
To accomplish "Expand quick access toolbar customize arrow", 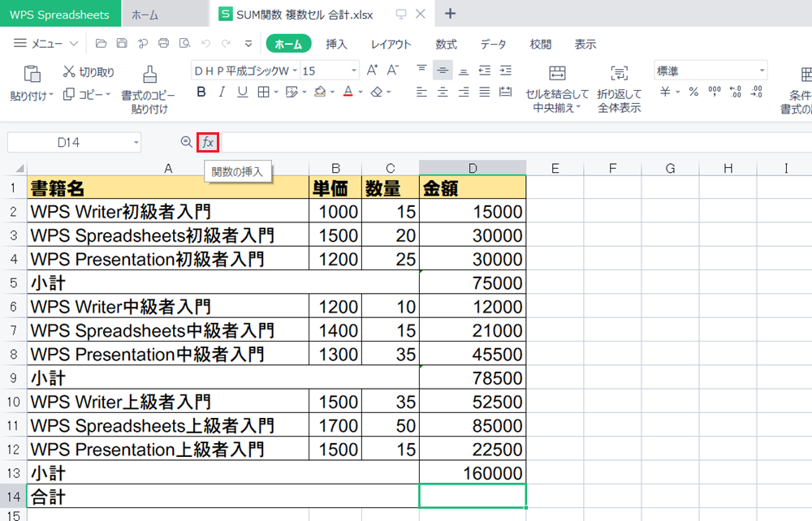I will [248, 44].
